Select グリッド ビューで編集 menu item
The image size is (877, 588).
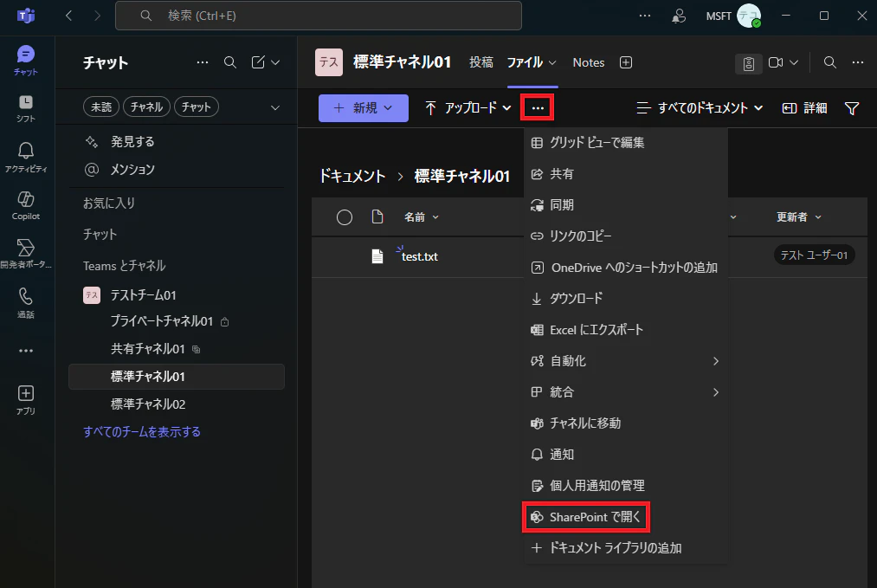tap(625, 143)
